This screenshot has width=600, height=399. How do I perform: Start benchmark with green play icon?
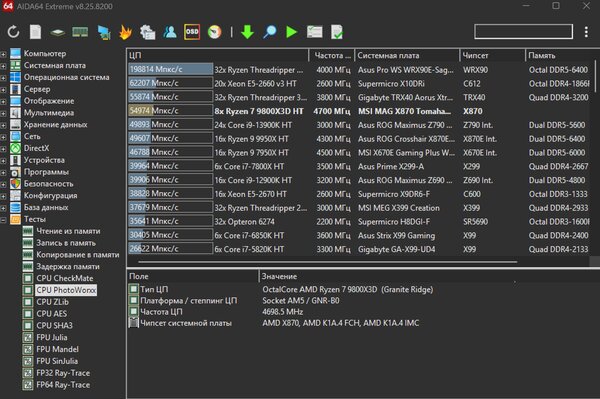click(292, 32)
